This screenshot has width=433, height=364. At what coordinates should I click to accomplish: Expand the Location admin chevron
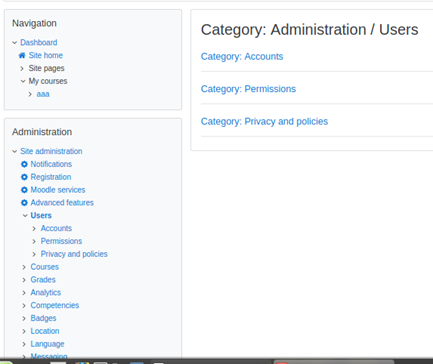point(24,331)
